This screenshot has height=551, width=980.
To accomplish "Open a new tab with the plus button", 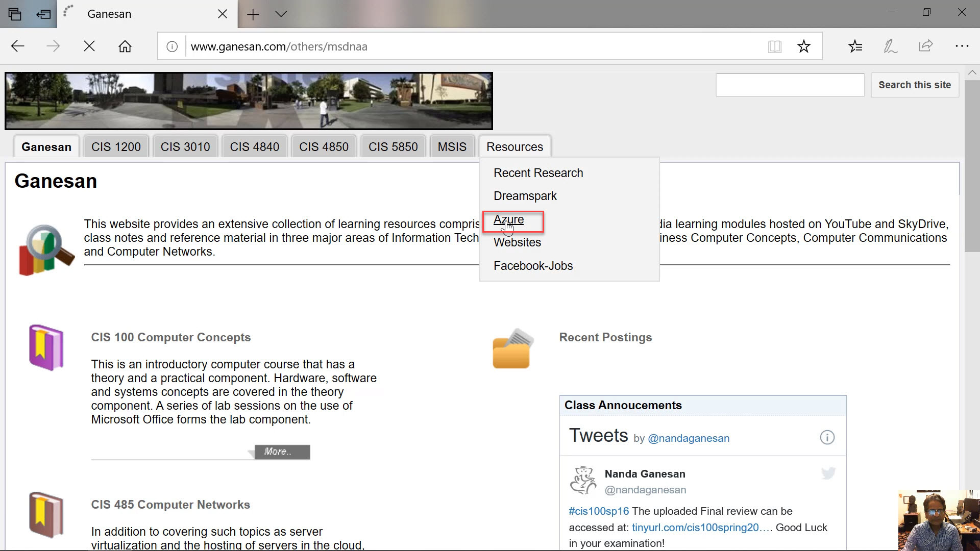I will (x=253, y=14).
